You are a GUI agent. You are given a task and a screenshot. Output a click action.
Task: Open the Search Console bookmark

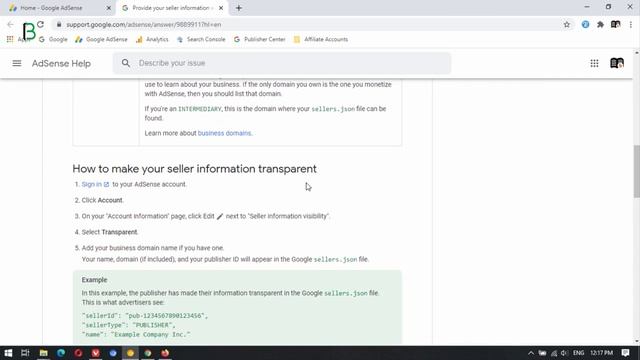click(x=201, y=39)
